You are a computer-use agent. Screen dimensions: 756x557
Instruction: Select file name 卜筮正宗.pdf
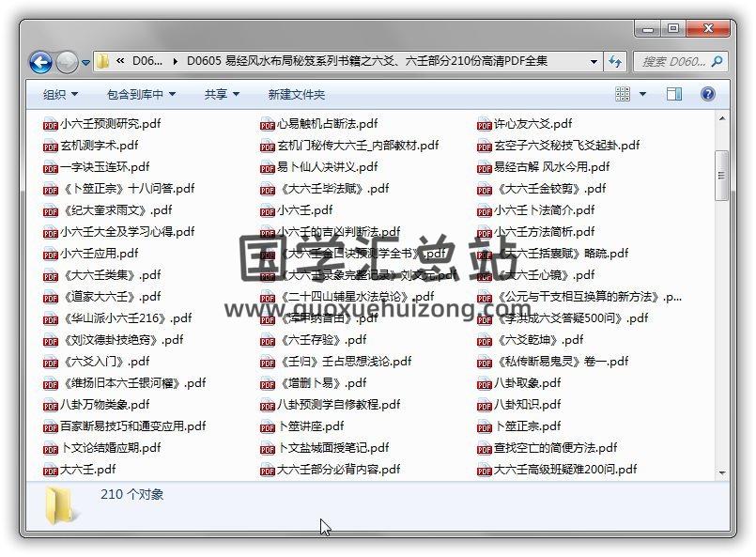point(529,426)
